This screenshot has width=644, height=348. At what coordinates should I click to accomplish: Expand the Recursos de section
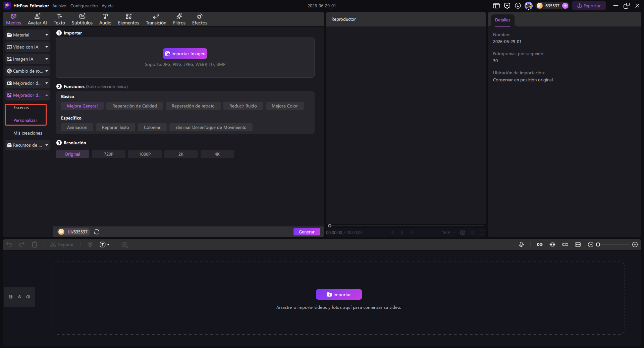[x=28, y=145]
